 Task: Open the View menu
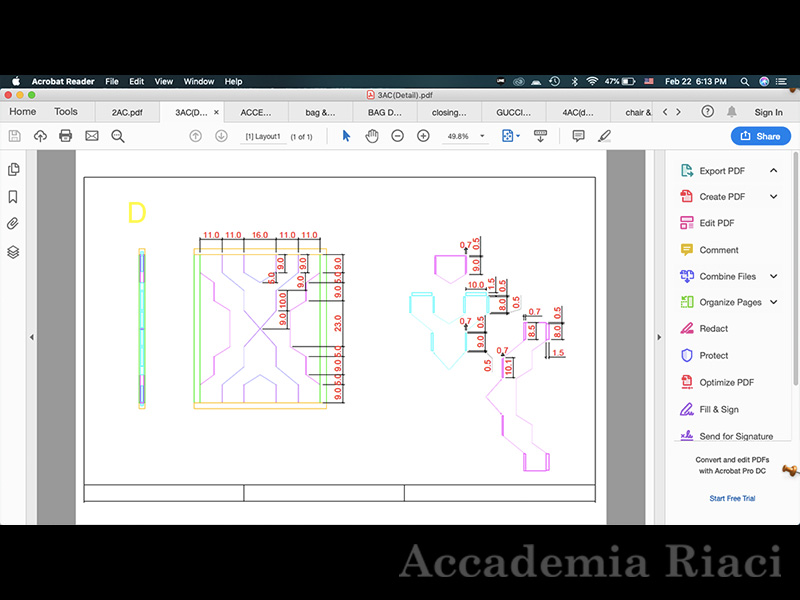(x=164, y=81)
